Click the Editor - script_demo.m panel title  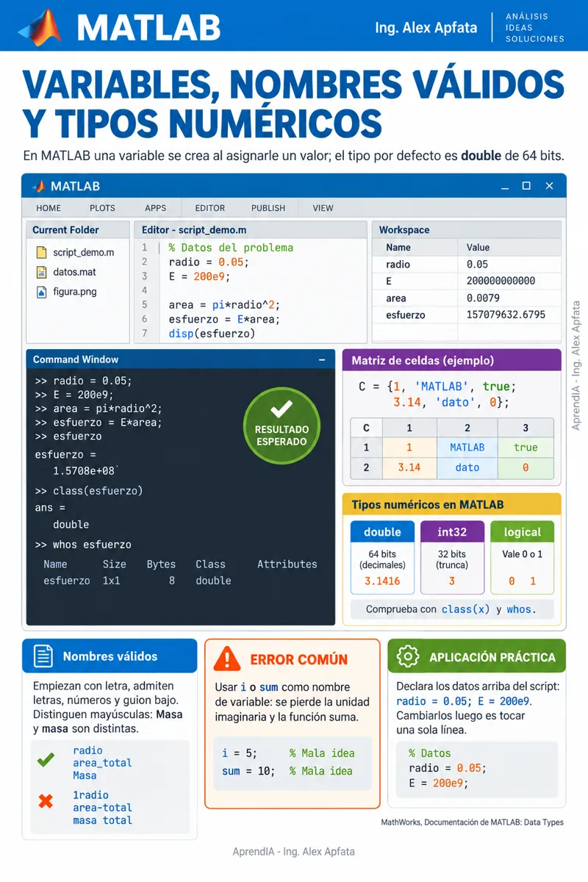coord(194,230)
